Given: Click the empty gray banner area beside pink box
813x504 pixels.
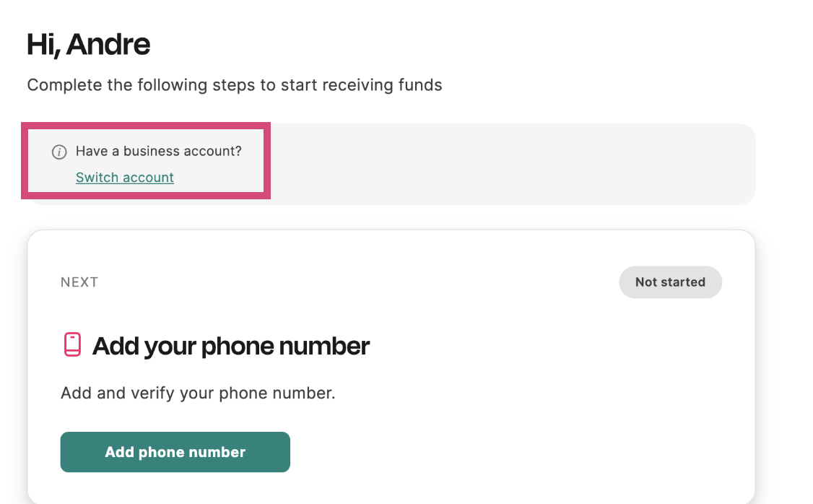Looking at the screenshot, I should point(512,164).
